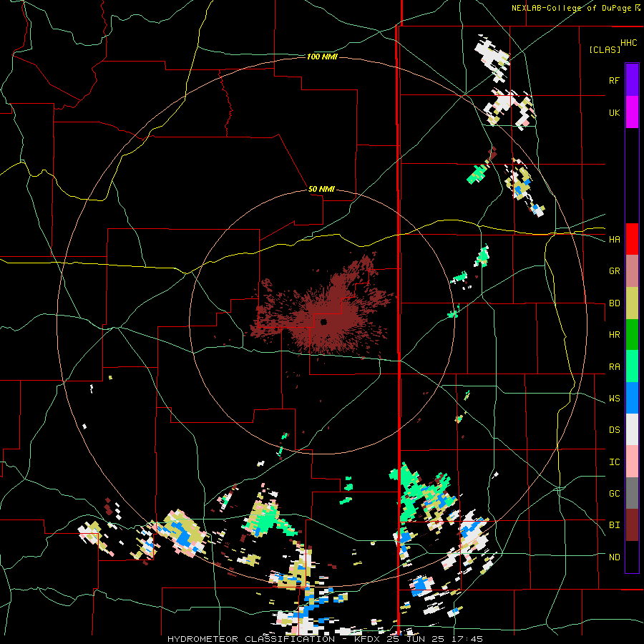Click the HR legend label

coord(614,335)
